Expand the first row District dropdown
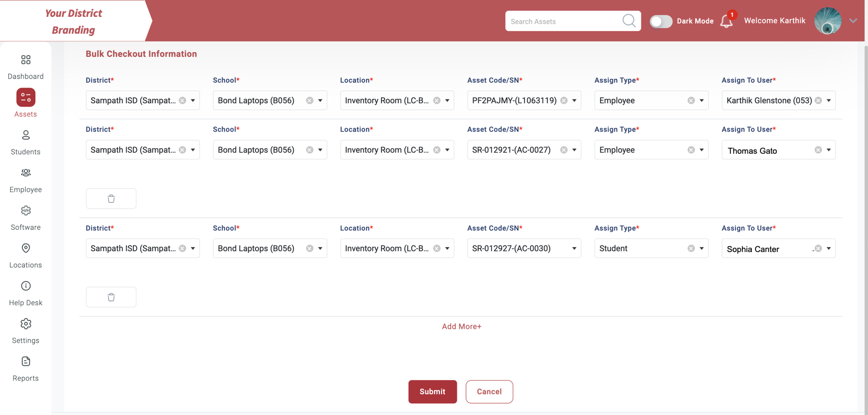Image resolution: width=868 pixels, height=415 pixels. [x=193, y=100]
